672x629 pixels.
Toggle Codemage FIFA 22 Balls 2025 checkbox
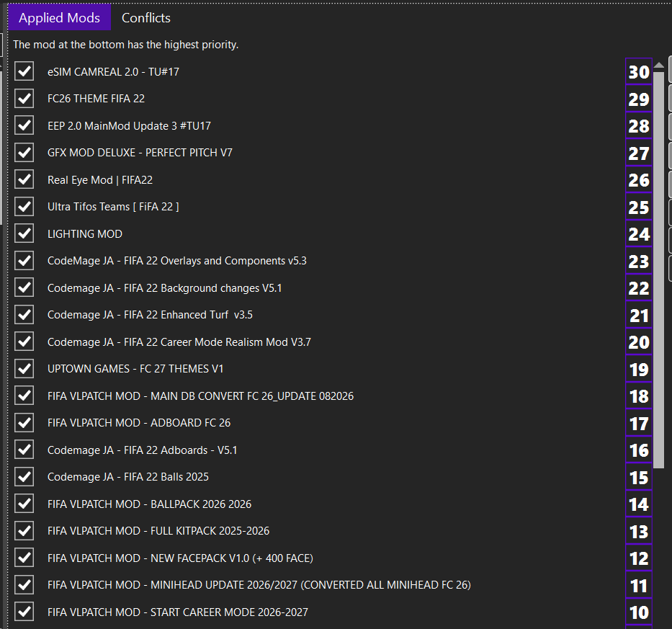pyautogui.click(x=24, y=476)
